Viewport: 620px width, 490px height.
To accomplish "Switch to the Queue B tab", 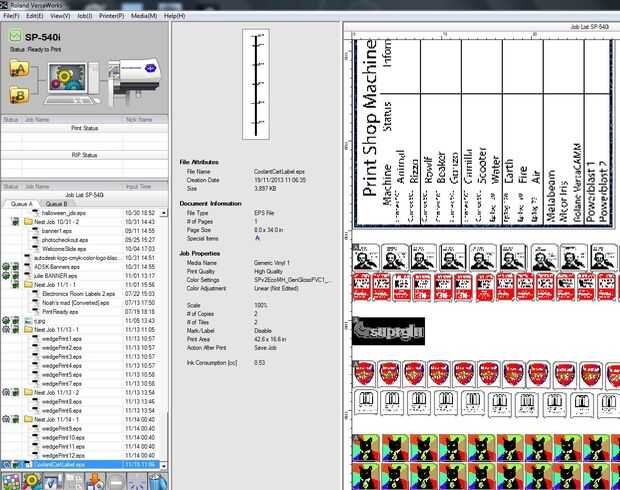I will (x=56, y=204).
